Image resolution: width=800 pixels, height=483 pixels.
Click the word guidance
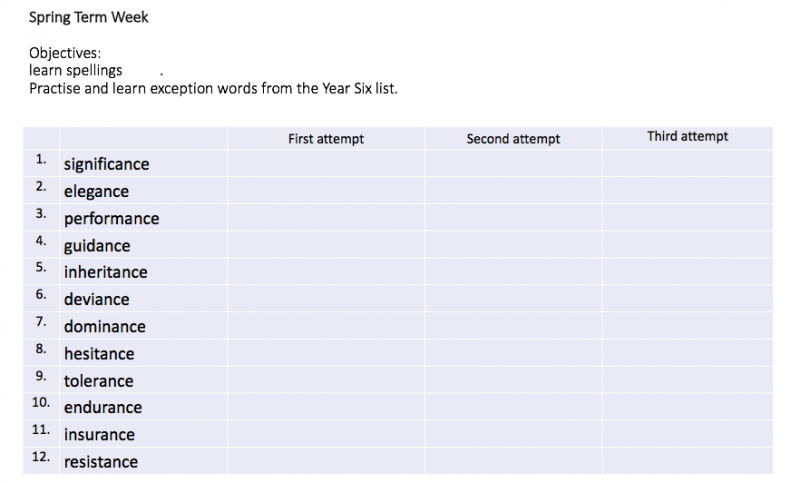point(97,246)
